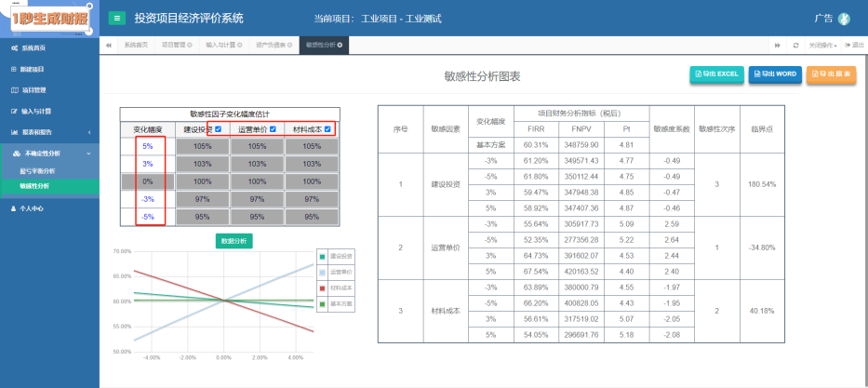Toggle the green hamburger menu button
This screenshot has width=868, height=388.
click(117, 18)
